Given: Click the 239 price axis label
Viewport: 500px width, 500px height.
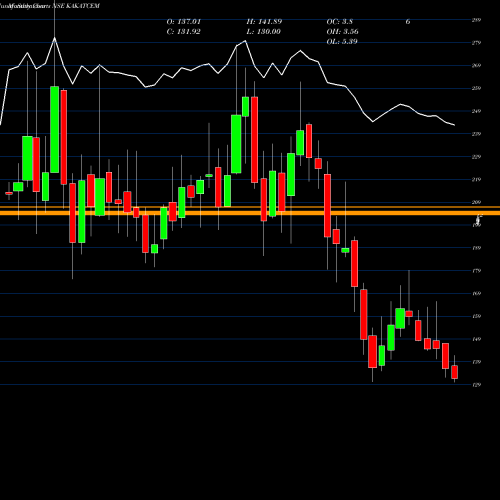Looking at the screenshot, I should point(476,134).
